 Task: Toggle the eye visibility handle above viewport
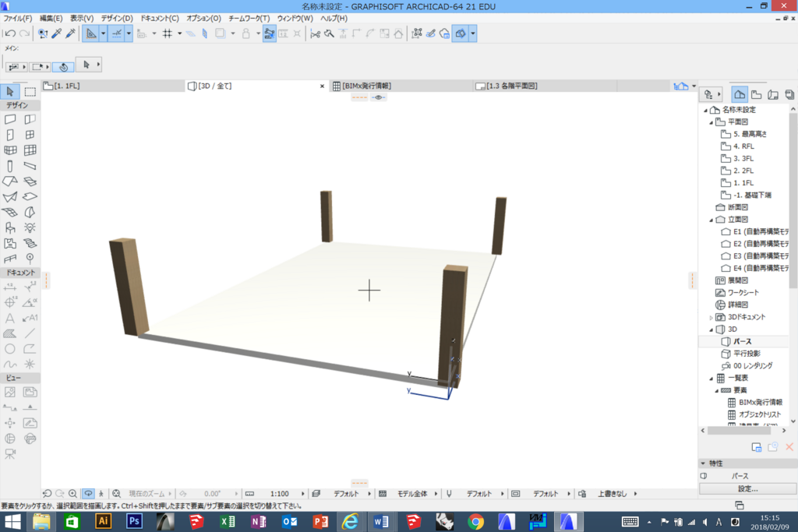378,97
